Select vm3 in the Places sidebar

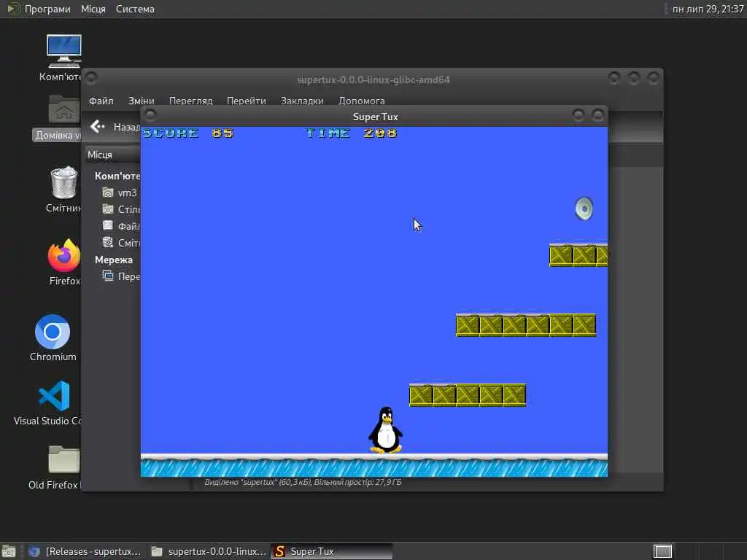pos(120,192)
